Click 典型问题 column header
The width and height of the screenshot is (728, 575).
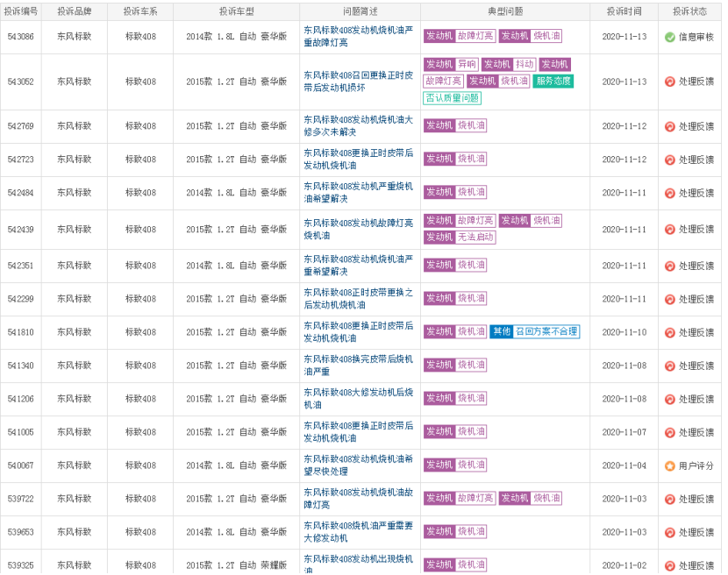coord(505,11)
